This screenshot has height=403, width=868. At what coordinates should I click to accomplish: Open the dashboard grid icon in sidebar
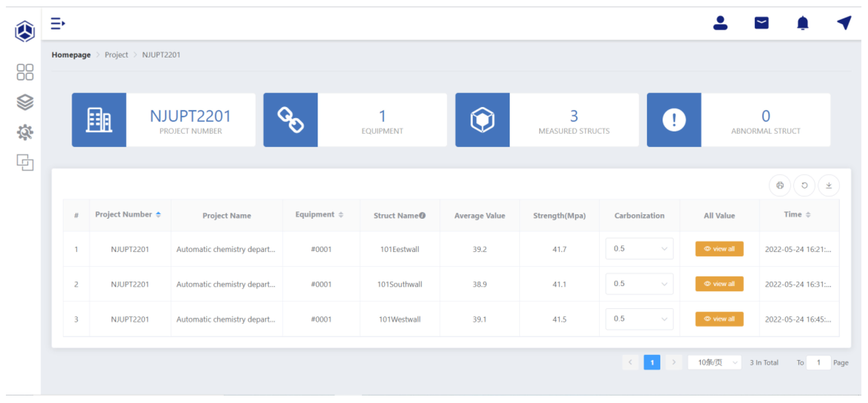tap(25, 72)
